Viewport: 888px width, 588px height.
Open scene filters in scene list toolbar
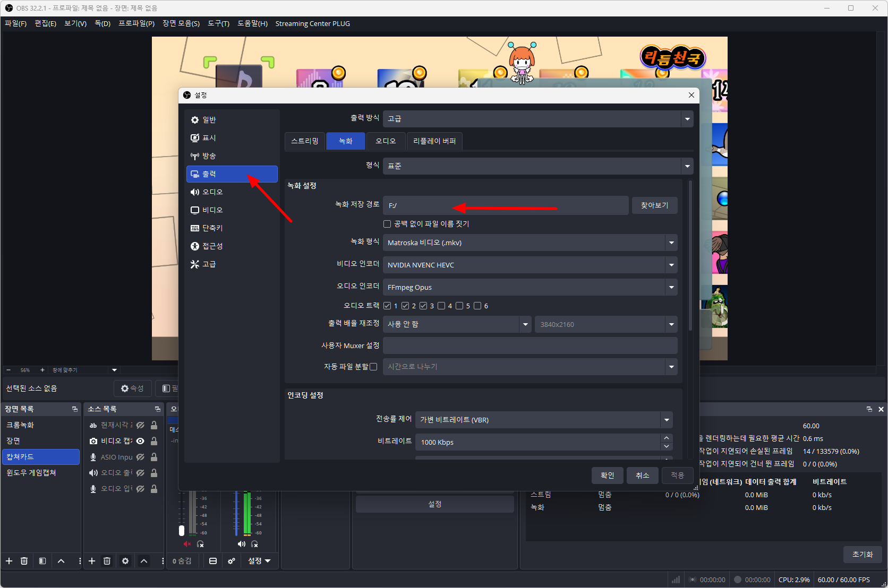(42, 561)
